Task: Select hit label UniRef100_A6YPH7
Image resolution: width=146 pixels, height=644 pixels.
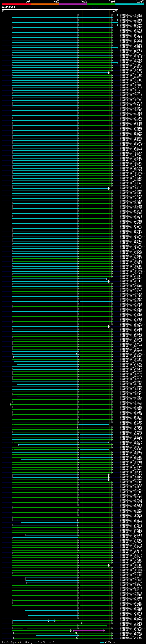Action: pos(131,70)
